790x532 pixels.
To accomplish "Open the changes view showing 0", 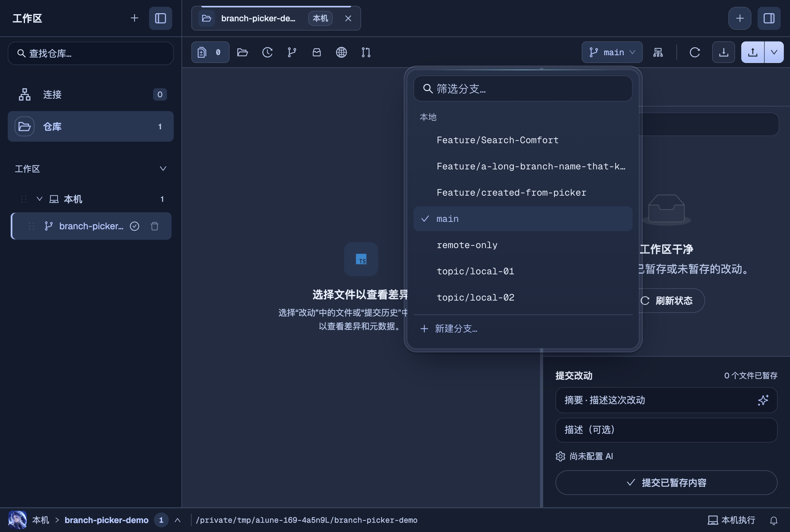I will click(210, 52).
